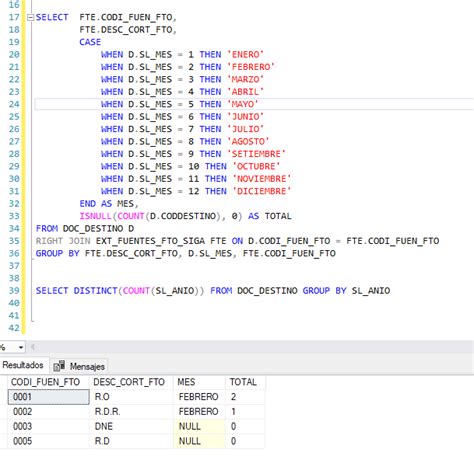This screenshot has height=463, width=474.
Task: Place cursor on 'SETIEMBRE' string literal
Action: (257, 154)
